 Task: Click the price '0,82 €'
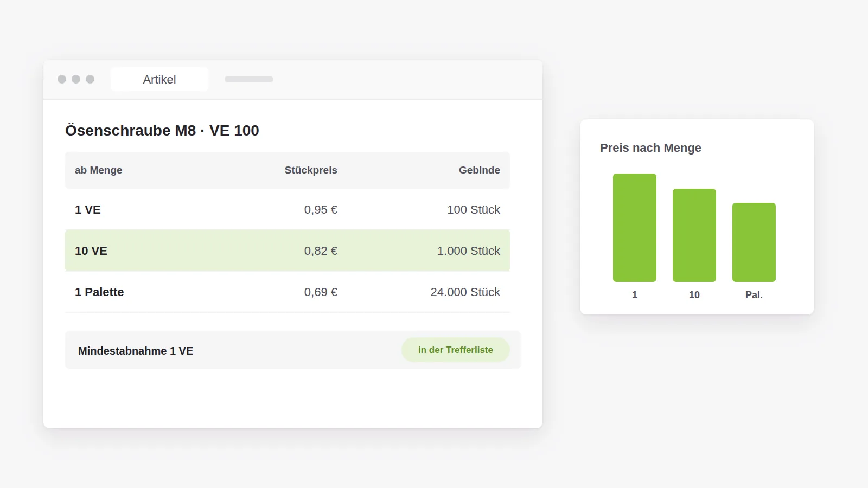(x=321, y=251)
